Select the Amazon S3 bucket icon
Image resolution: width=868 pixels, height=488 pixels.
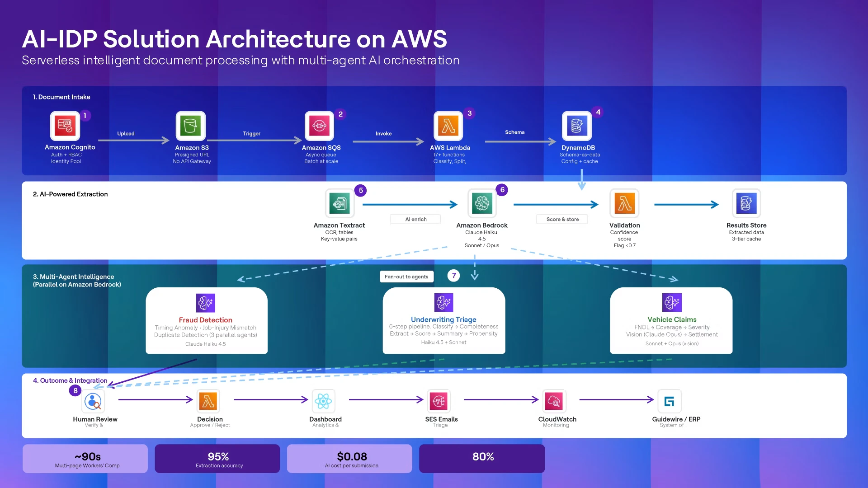190,126
